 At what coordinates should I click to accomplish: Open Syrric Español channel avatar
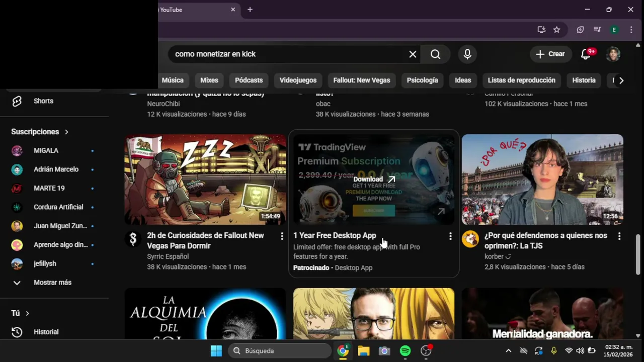[133, 239]
